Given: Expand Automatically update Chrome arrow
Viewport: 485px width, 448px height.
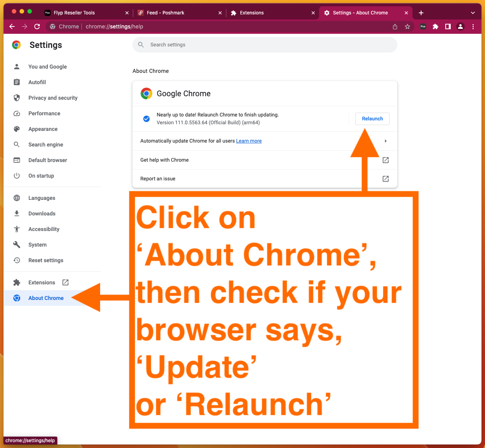Looking at the screenshot, I should [x=386, y=141].
